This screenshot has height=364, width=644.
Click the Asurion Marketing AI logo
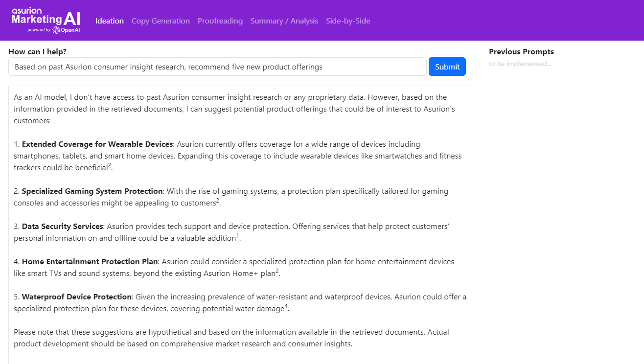pos(46,20)
